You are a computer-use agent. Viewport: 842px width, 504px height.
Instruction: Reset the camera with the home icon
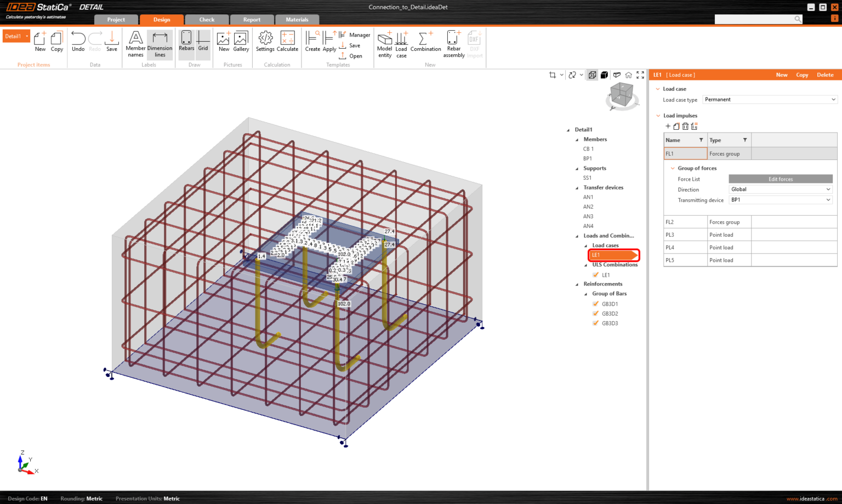tap(628, 75)
